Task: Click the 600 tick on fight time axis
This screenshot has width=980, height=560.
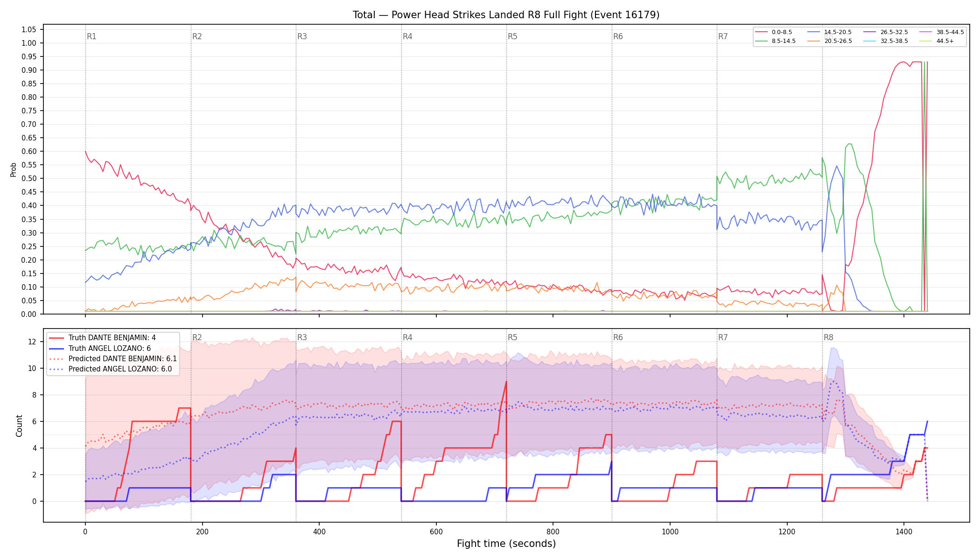Action: pyautogui.click(x=436, y=532)
